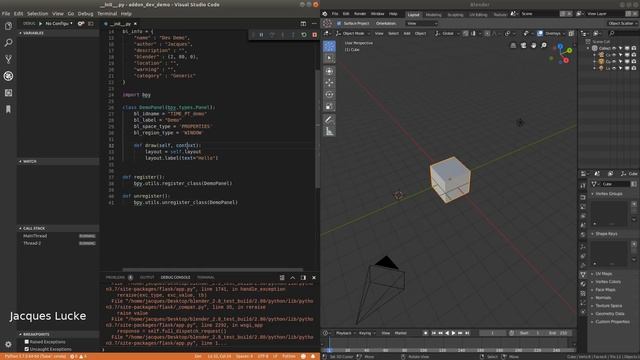Open the Object Mode dropdown
The width and height of the screenshot is (640, 360).
[x=353, y=33]
